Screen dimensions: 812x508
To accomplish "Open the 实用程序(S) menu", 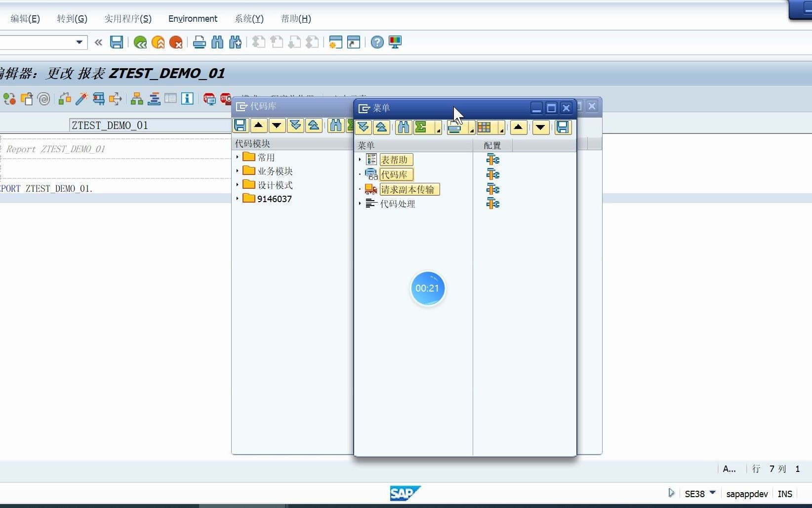I will (128, 19).
